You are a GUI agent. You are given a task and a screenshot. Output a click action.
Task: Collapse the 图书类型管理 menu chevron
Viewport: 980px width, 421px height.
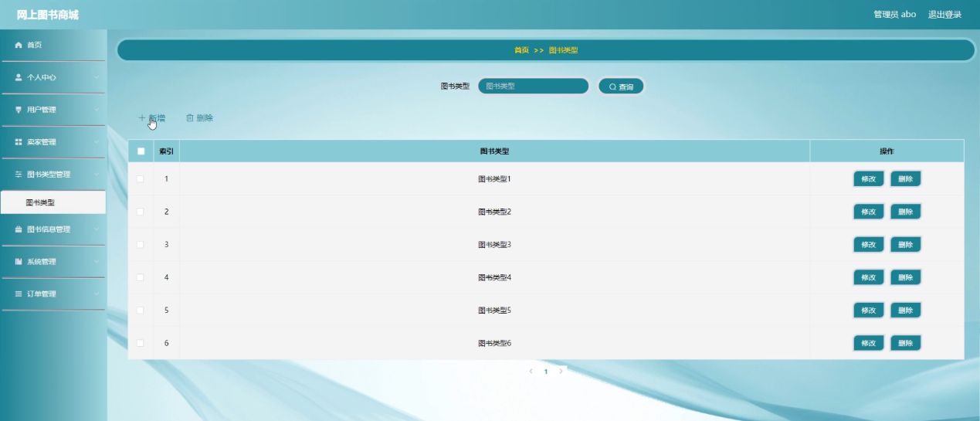click(x=97, y=175)
